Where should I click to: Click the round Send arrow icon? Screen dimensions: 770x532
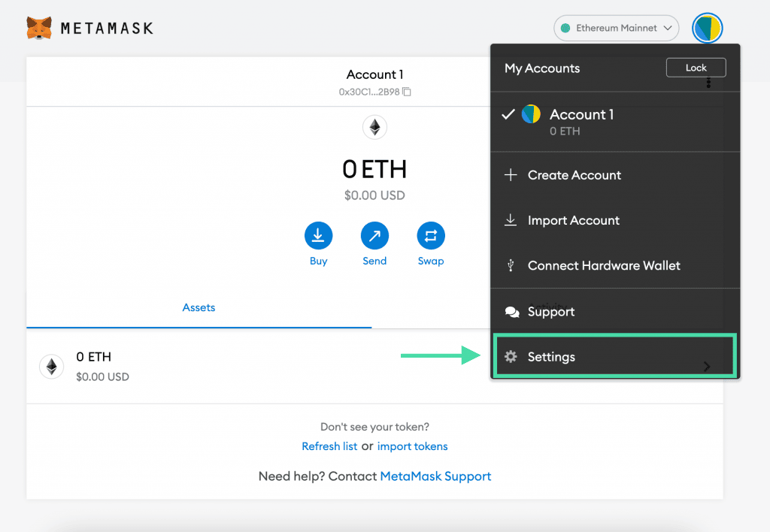click(374, 236)
